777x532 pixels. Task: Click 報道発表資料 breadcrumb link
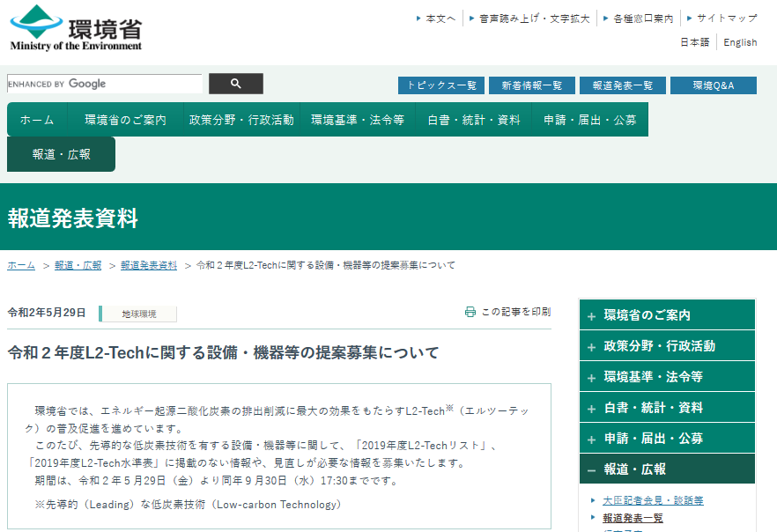tap(149, 265)
